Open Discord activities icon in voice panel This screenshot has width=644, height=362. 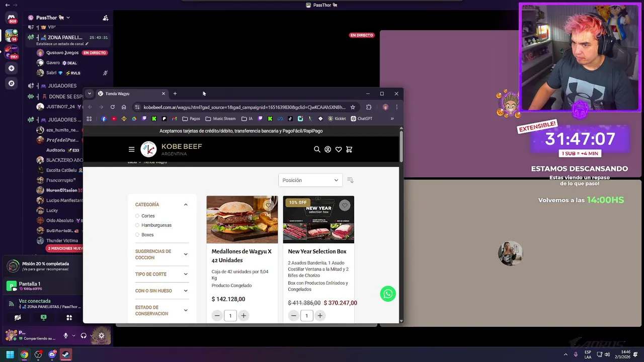pyautogui.click(x=69, y=317)
